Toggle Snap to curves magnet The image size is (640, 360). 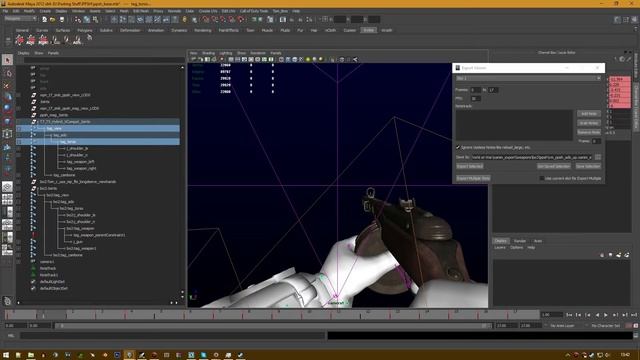point(214,19)
